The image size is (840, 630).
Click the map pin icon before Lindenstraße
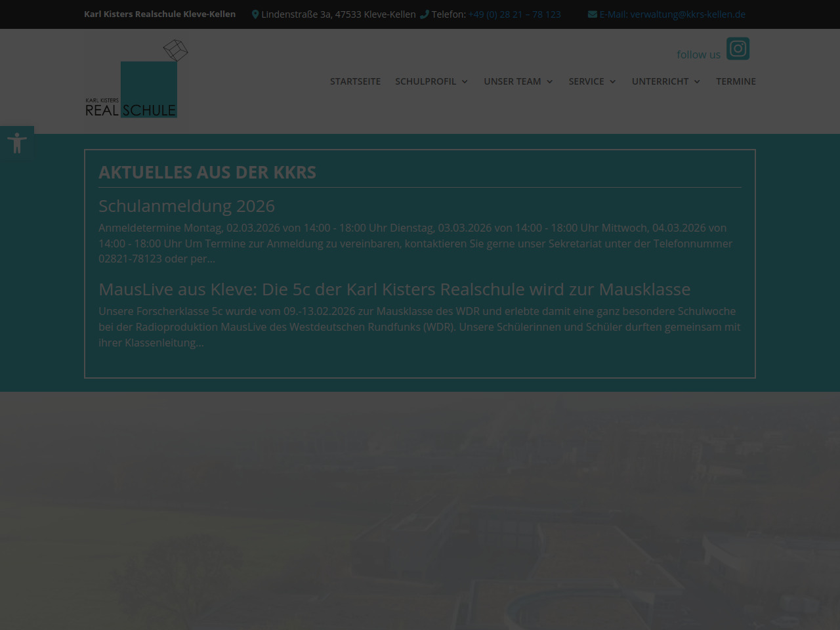pos(255,14)
